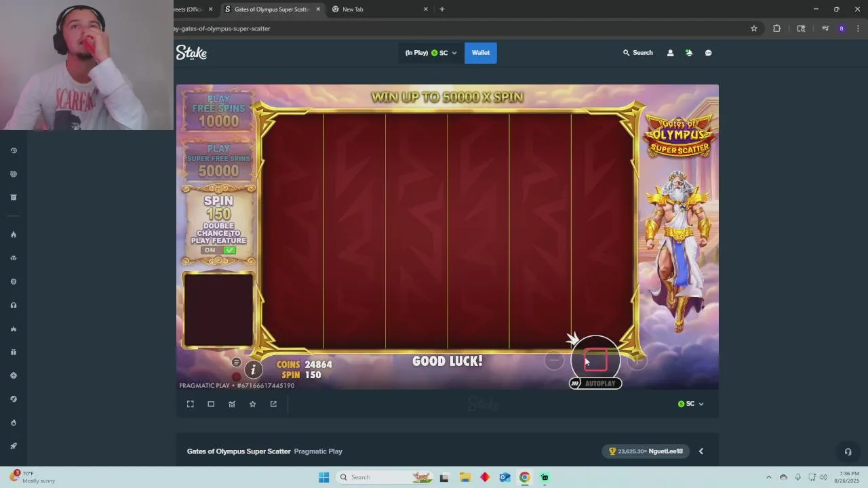Open the game info 'i' button
868x488 pixels.
pyautogui.click(x=253, y=369)
